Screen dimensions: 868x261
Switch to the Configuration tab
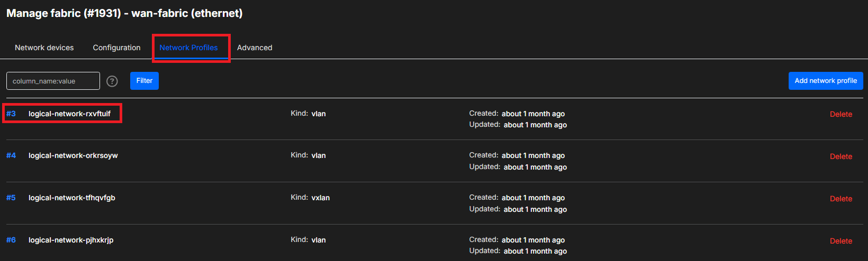(x=116, y=48)
